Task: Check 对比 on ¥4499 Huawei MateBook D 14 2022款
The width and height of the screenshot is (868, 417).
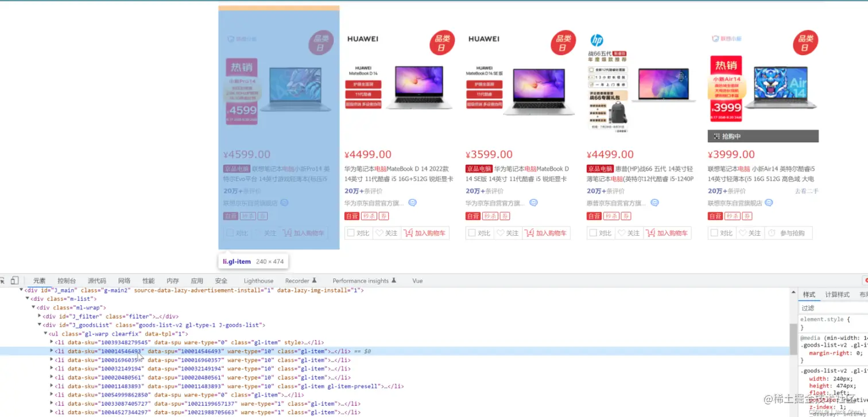Action: pyautogui.click(x=351, y=233)
